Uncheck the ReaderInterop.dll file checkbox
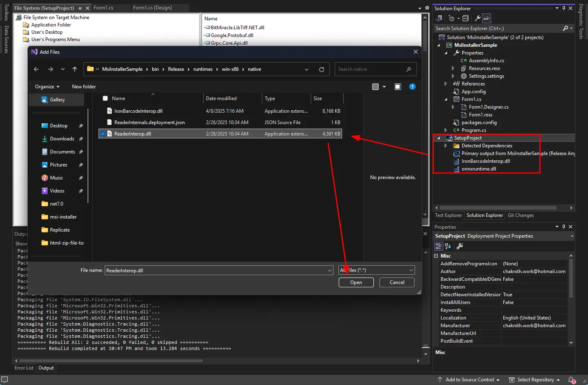The width and height of the screenshot is (588, 385). 103,134
